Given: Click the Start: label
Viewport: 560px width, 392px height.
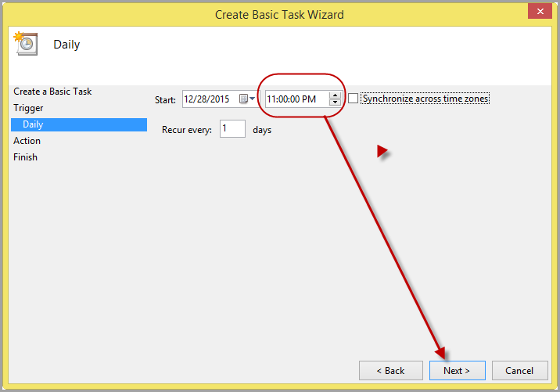Looking at the screenshot, I should coord(165,100).
